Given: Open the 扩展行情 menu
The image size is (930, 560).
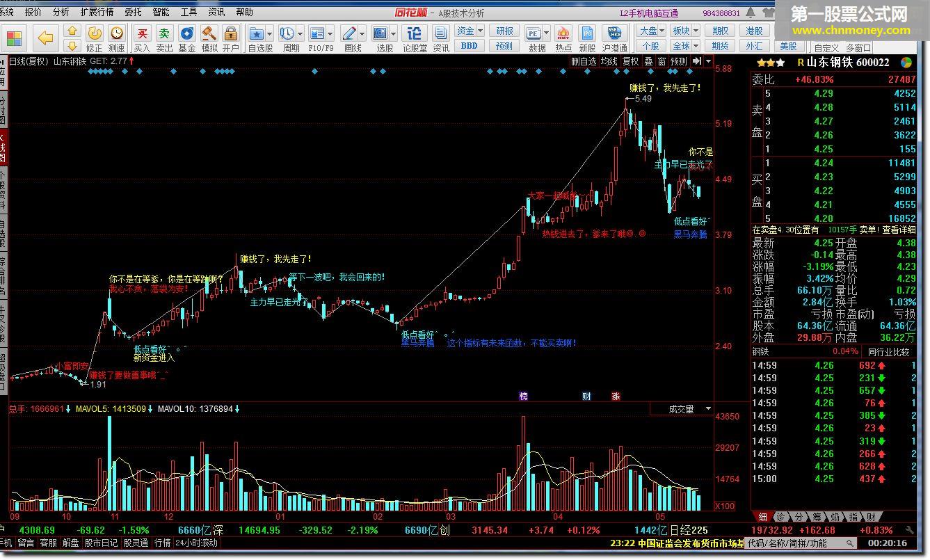Looking at the screenshot, I should pyautogui.click(x=97, y=12).
